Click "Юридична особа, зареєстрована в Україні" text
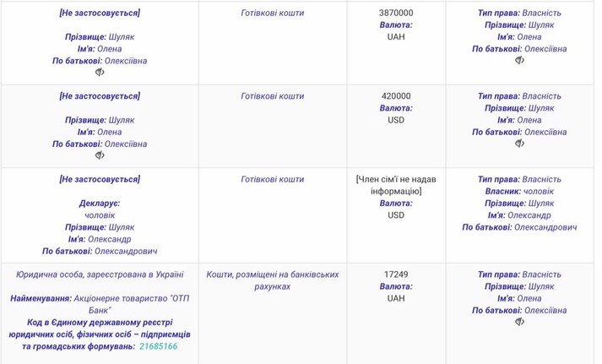The image size is (602, 364). point(100,274)
